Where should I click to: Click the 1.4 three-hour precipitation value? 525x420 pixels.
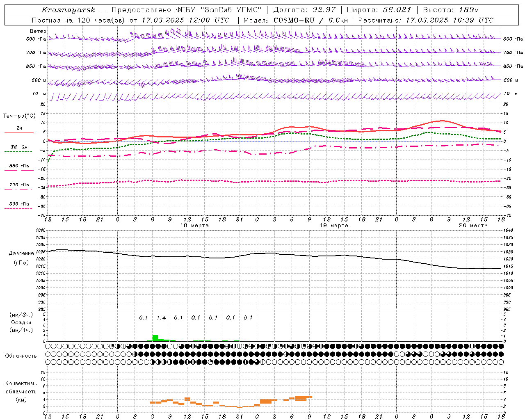[161, 317]
